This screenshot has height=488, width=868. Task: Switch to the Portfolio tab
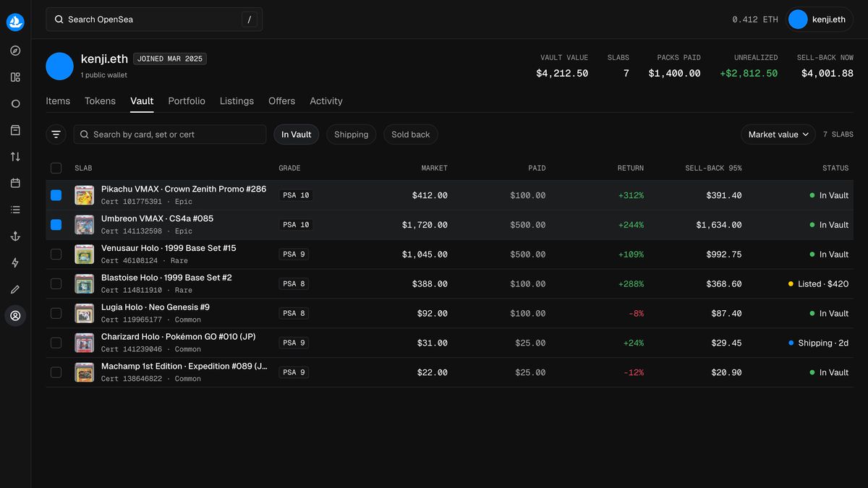click(187, 101)
